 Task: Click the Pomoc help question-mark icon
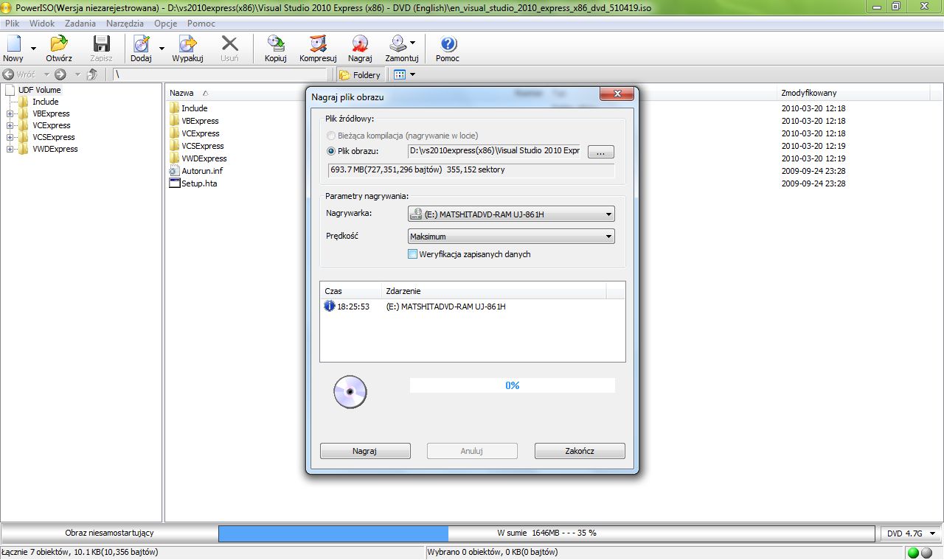[448, 44]
